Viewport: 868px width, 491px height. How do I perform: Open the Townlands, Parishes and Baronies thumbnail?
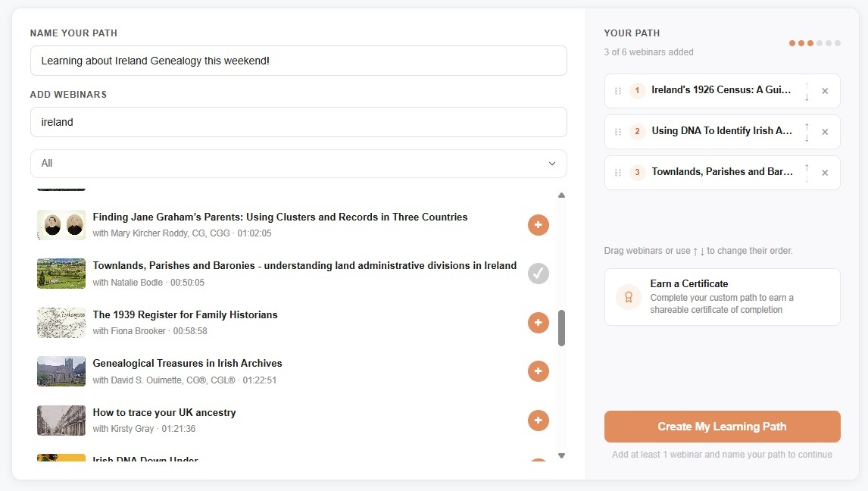61,274
